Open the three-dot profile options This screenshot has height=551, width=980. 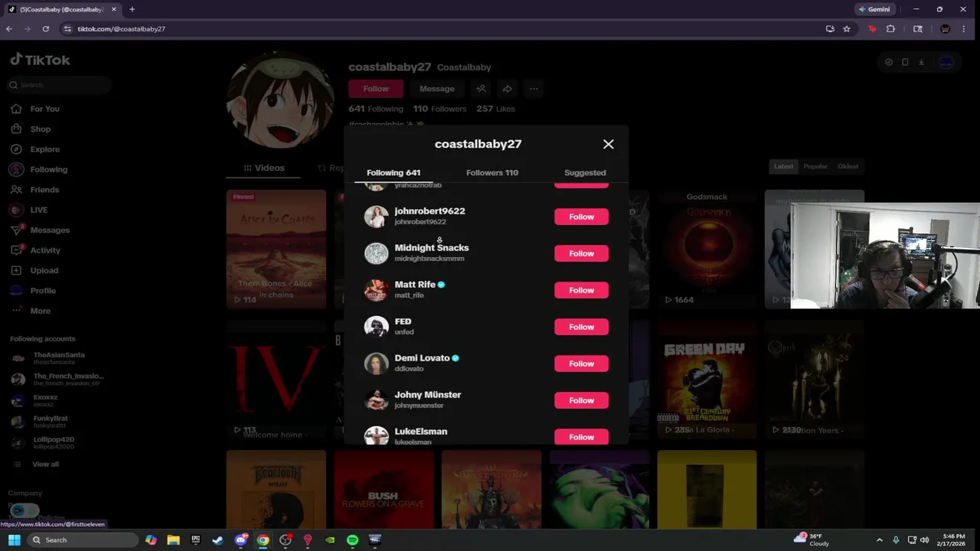534,89
